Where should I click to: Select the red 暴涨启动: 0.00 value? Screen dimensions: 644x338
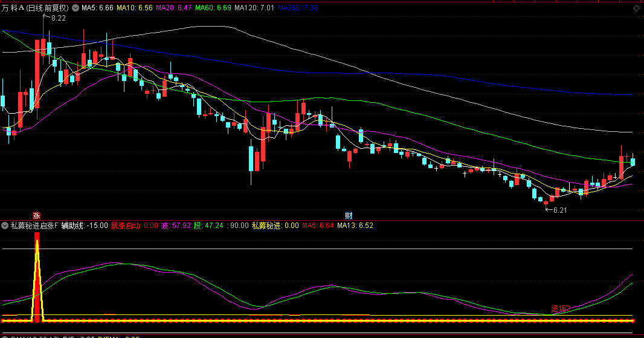[x=134, y=226]
